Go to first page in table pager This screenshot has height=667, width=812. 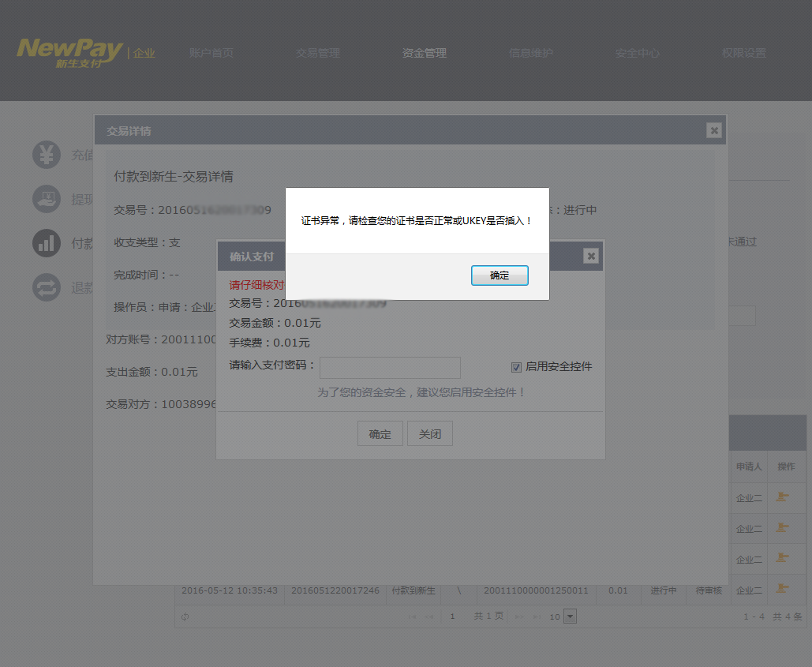[x=413, y=616]
